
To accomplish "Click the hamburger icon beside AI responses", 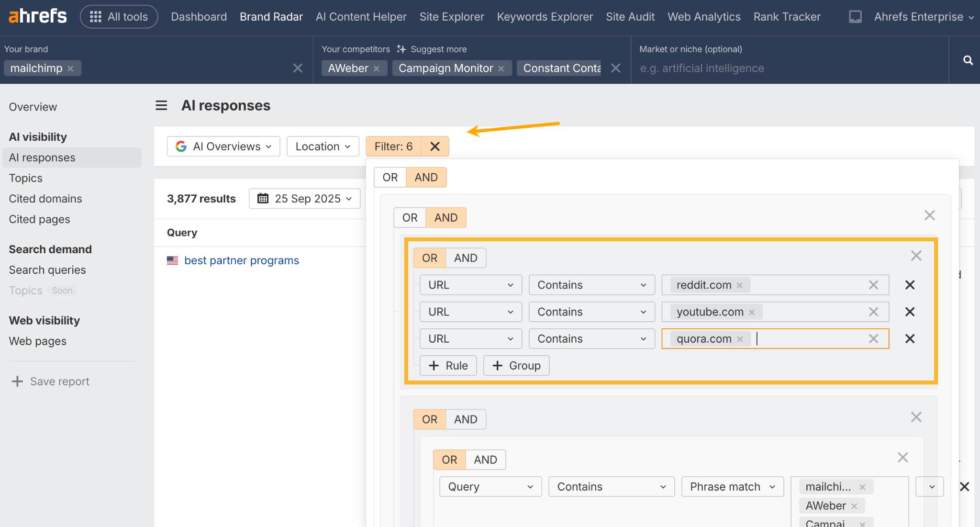I will point(161,105).
